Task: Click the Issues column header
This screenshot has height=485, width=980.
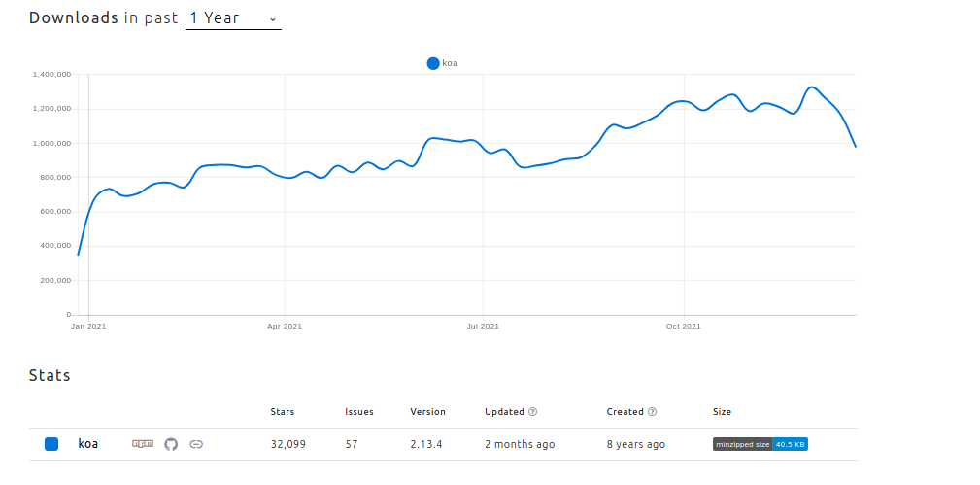Action: (x=359, y=412)
